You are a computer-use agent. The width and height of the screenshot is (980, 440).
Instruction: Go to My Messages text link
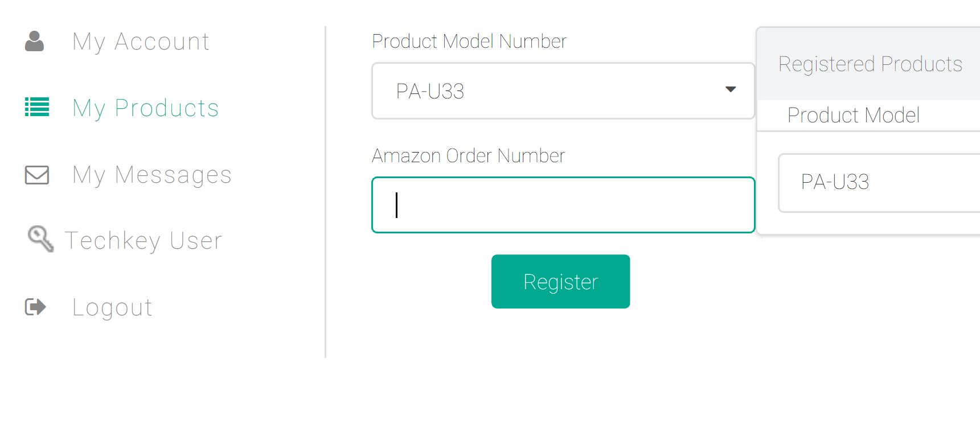click(151, 175)
